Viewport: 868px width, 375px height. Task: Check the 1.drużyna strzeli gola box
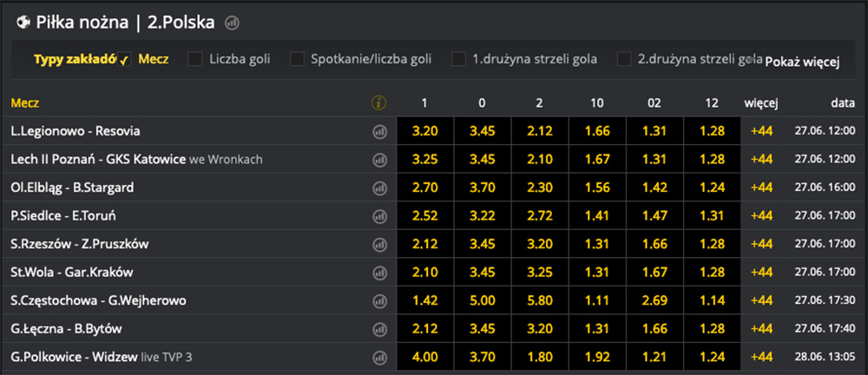click(x=459, y=59)
